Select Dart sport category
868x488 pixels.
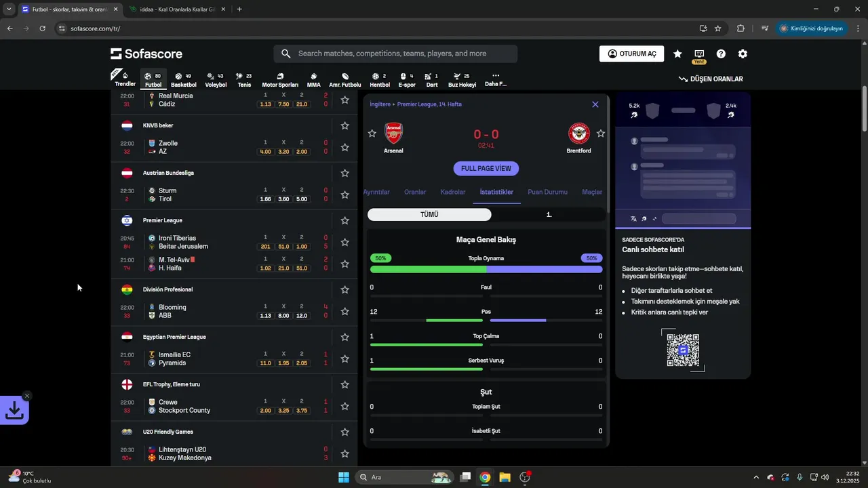point(431,80)
